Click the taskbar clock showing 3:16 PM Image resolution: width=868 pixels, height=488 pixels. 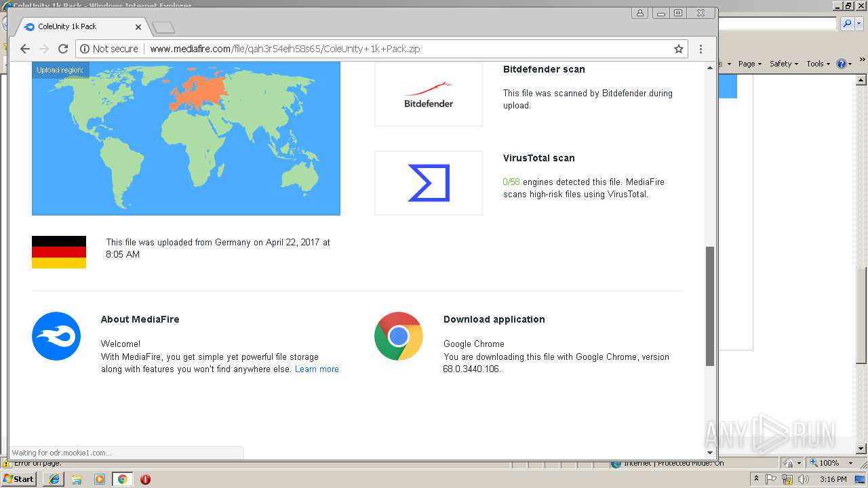pos(833,479)
